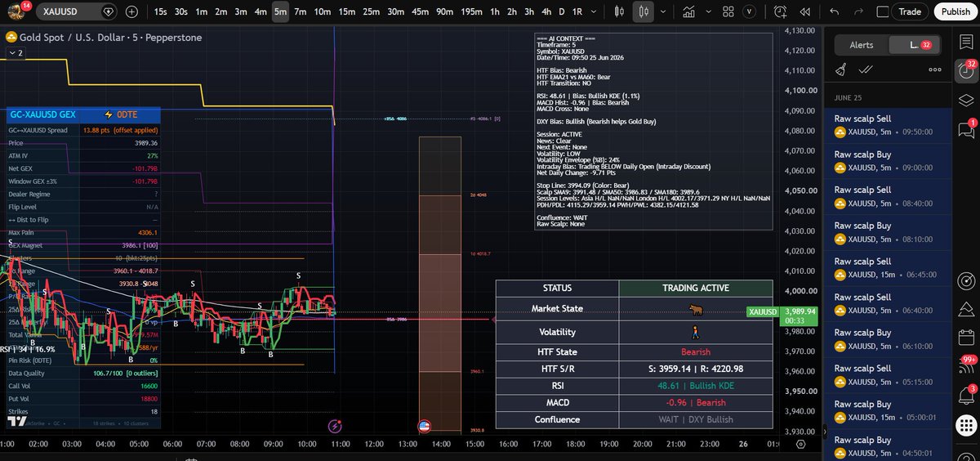Open the Watchlist sidebar icon
This screenshot has width=980, height=461.
[x=966, y=43]
